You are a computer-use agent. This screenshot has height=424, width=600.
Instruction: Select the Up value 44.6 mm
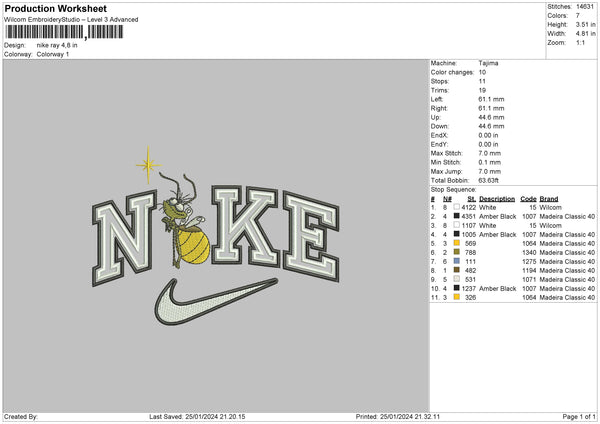(491, 117)
